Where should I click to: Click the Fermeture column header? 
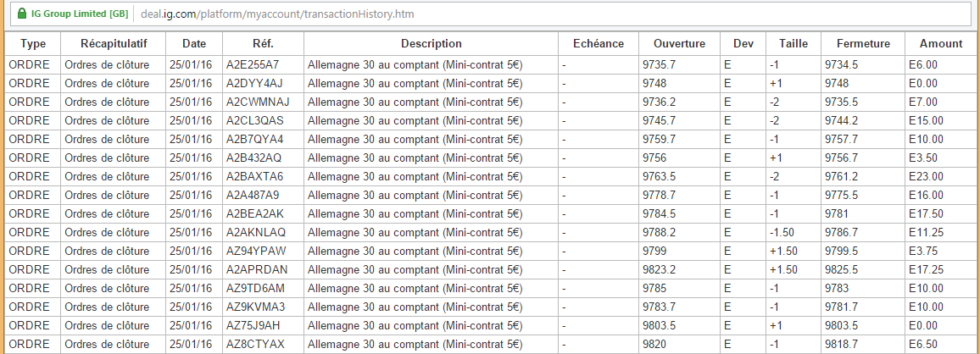click(x=862, y=44)
